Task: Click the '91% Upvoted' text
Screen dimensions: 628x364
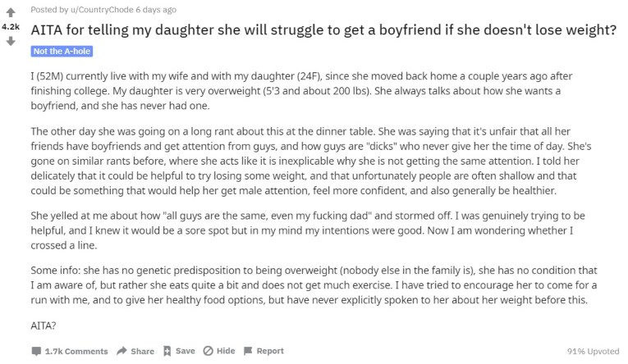Action: [593, 351]
